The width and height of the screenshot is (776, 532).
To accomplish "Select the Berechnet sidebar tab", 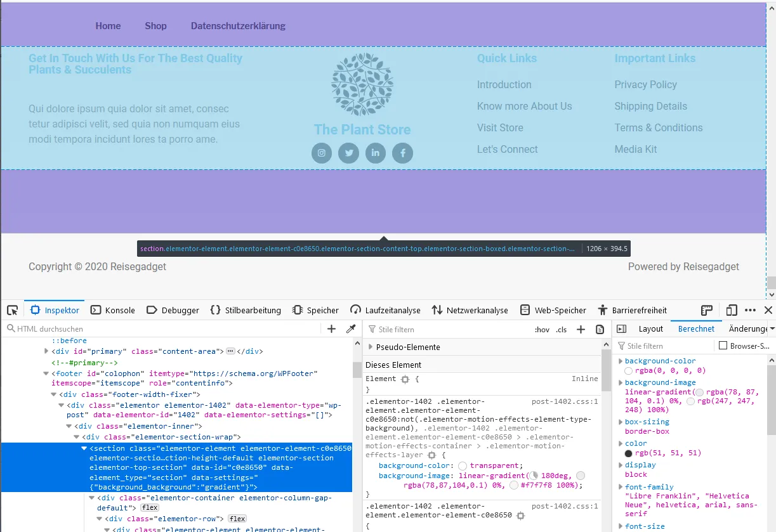I will (696, 329).
